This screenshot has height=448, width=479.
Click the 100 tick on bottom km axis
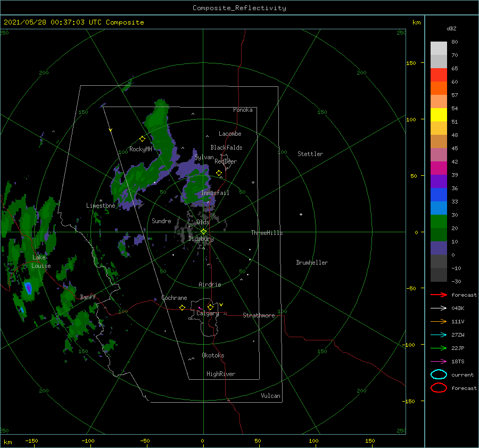point(313,441)
